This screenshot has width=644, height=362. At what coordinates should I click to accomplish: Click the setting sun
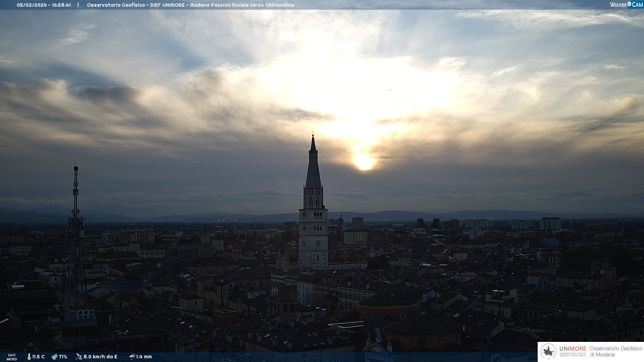point(364,162)
